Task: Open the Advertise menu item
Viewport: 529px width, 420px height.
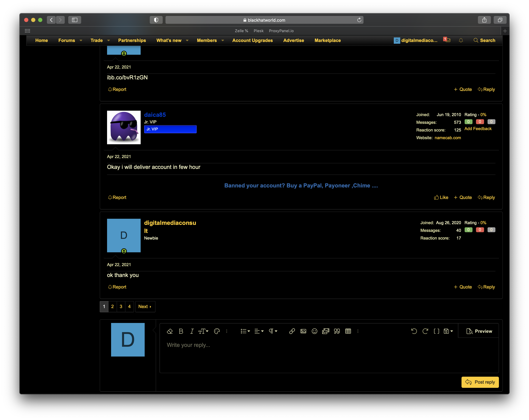Action: pyautogui.click(x=294, y=40)
